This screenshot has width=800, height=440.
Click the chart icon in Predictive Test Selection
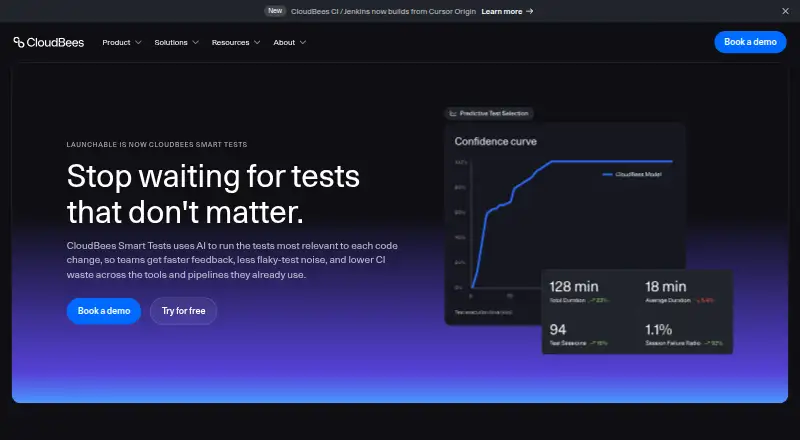(453, 113)
